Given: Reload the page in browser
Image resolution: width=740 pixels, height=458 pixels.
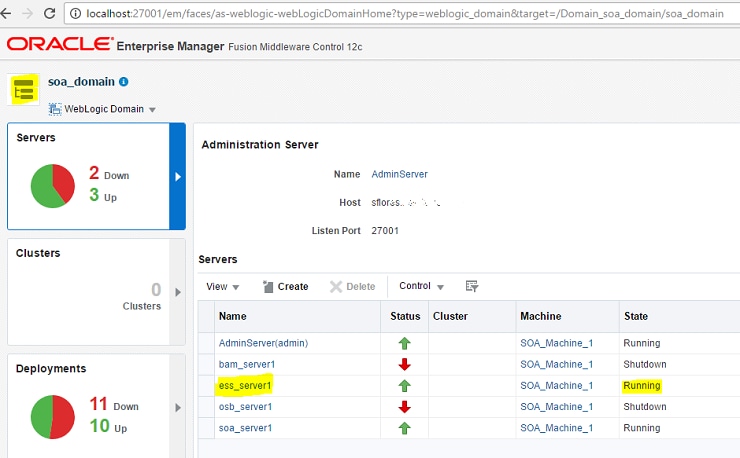Looking at the screenshot, I should click(49, 13).
